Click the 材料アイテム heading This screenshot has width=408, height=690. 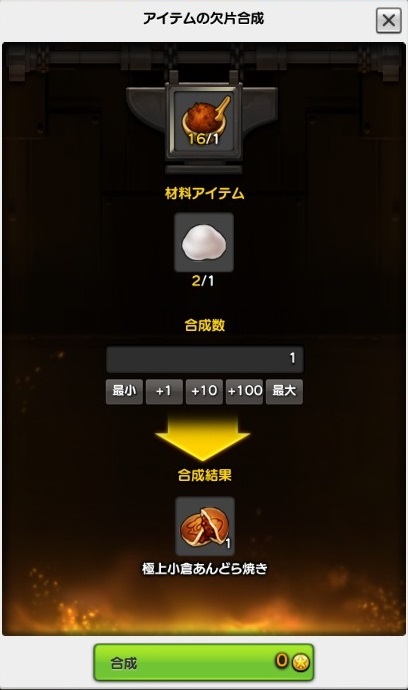pyautogui.click(x=204, y=193)
